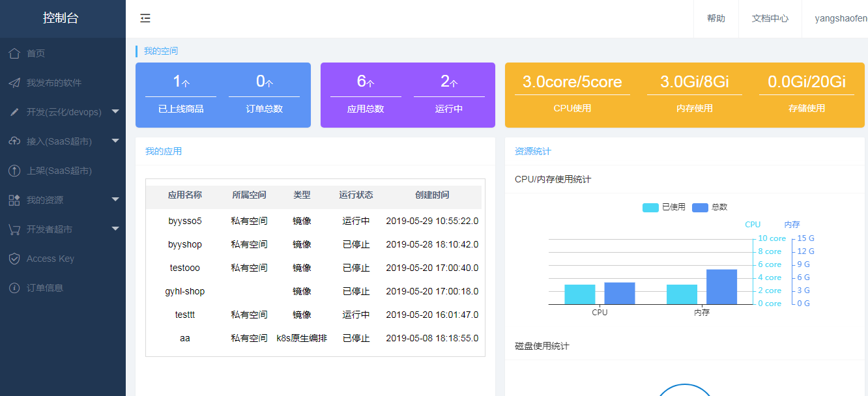Click 已停止 status in byyshop row
868x396 pixels.
point(356,244)
